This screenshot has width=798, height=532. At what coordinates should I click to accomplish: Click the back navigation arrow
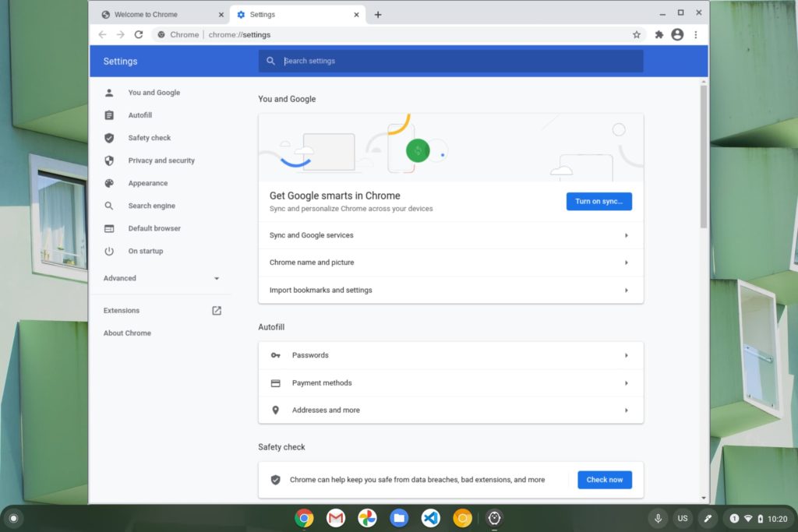102,34
